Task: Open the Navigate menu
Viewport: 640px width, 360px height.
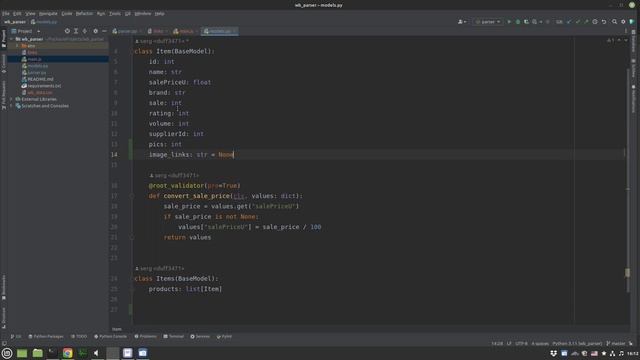Action: click(48, 13)
